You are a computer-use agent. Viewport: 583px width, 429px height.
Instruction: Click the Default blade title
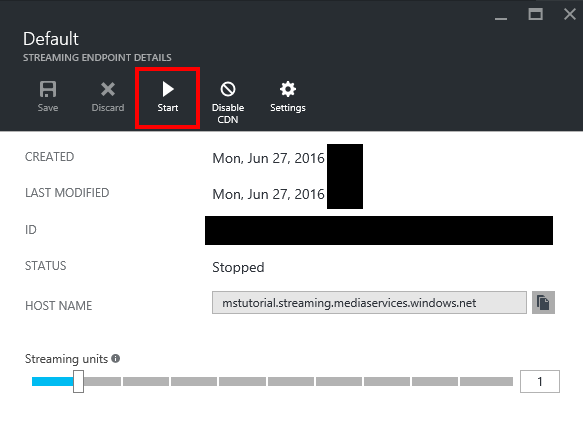click(51, 39)
